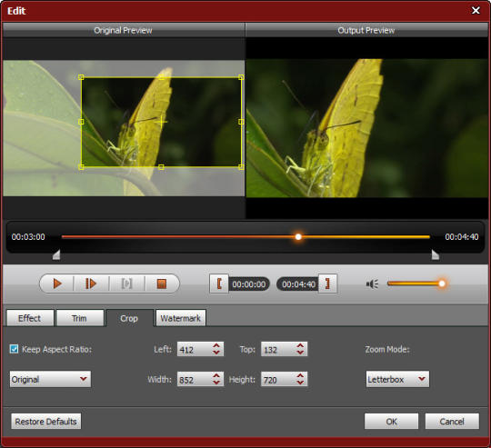Click the left trim marker under timeline

tap(56, 254)
